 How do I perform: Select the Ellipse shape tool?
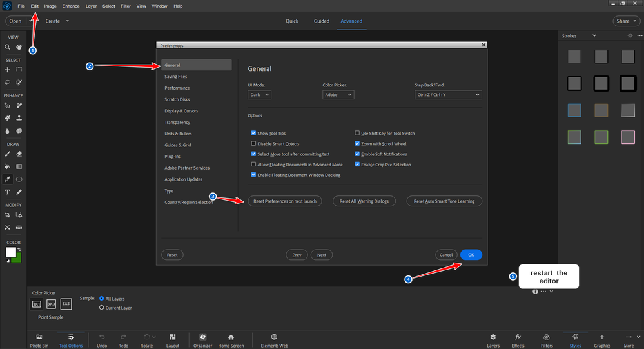pyautogui.click(x=19, y=179)
